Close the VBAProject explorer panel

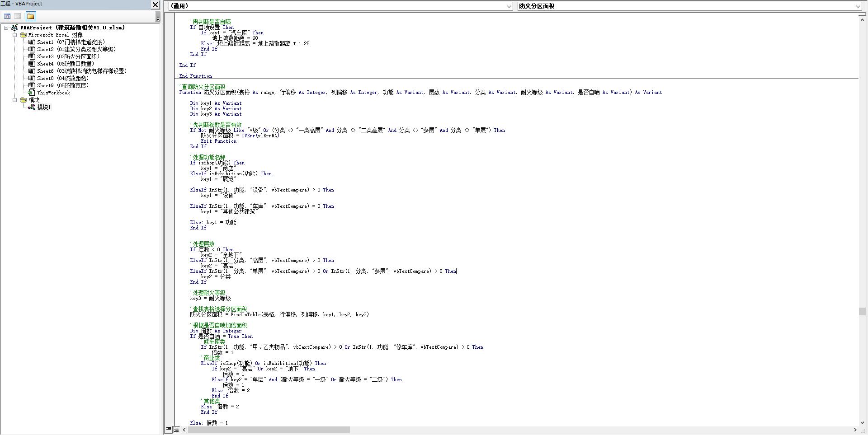click(155, 5)
